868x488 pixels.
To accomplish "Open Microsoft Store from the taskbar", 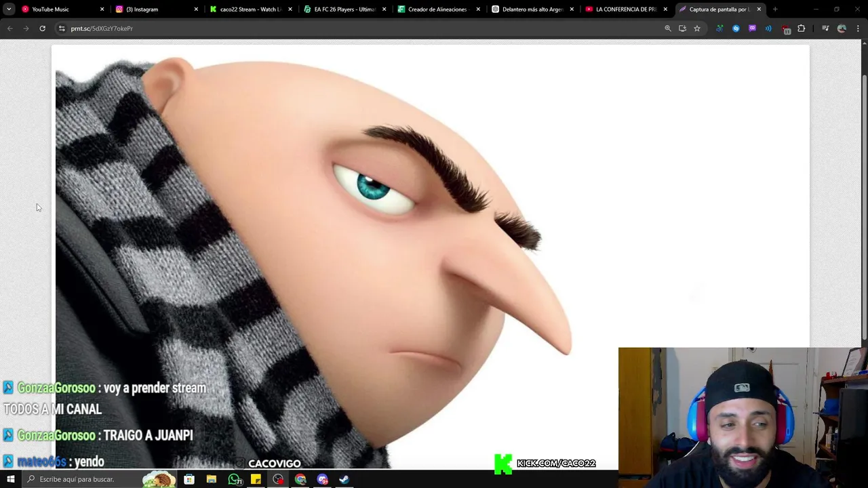I will coord(189,479).
